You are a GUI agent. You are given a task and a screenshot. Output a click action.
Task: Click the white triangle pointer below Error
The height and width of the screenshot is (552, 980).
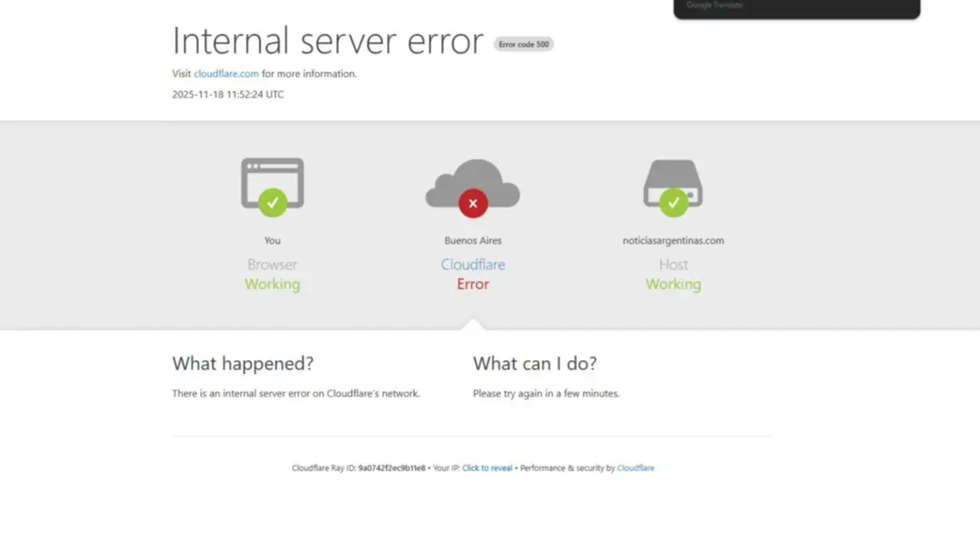tap(473, 324)
